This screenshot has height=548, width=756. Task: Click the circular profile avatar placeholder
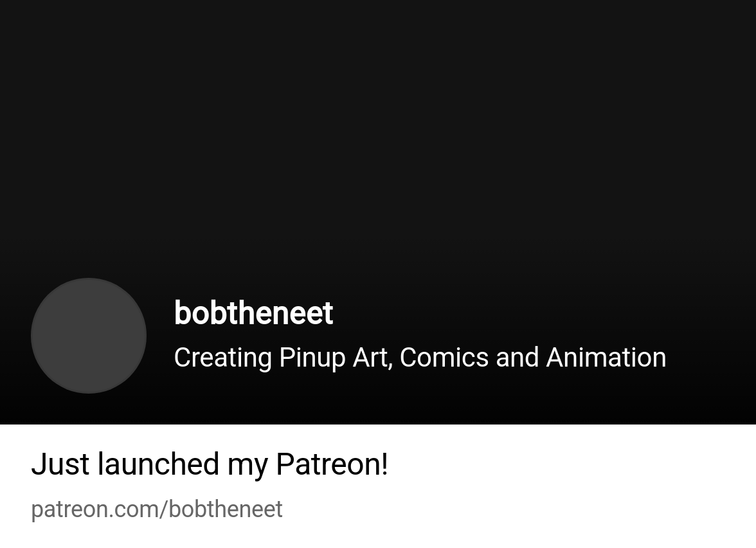pyautogui.click(x=89, y=336)
